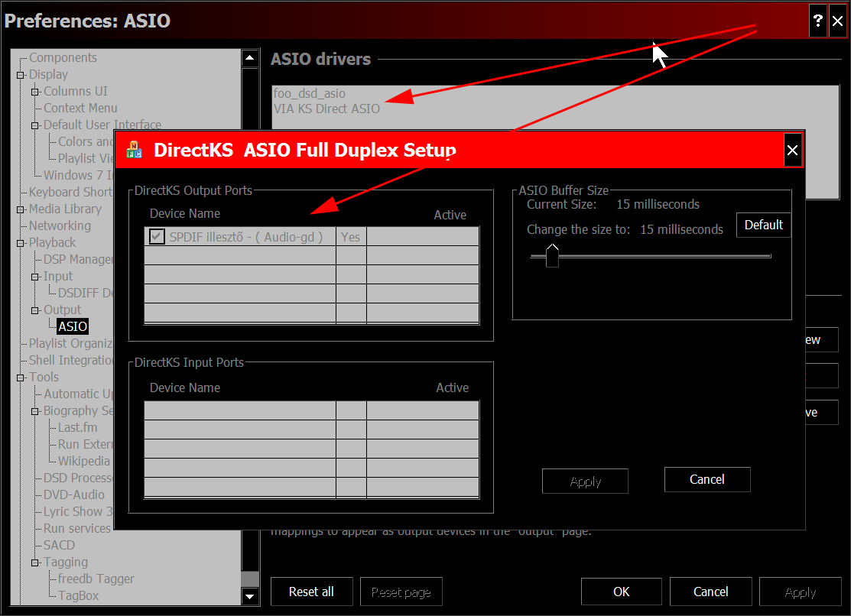Click the Preferences help question mark button
Screen dimensions: 851x616
point(818,21)
